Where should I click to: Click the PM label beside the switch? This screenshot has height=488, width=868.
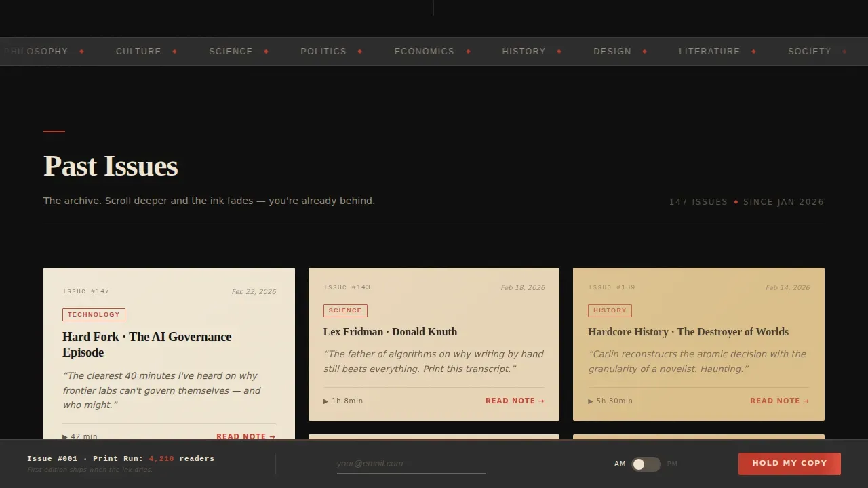(672, 464)
